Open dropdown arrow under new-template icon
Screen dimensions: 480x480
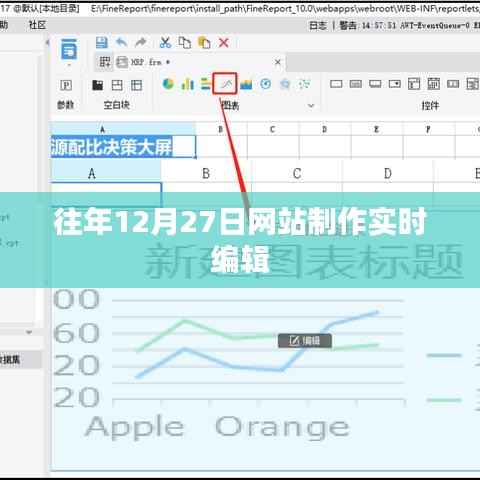(69, 65)
